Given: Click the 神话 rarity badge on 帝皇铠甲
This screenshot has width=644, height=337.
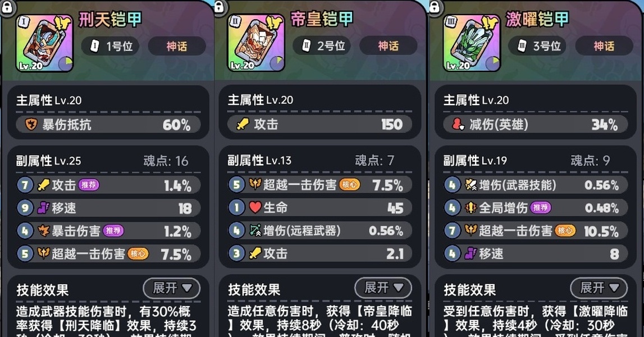Looking at the screenshot, I should (388, 46).
